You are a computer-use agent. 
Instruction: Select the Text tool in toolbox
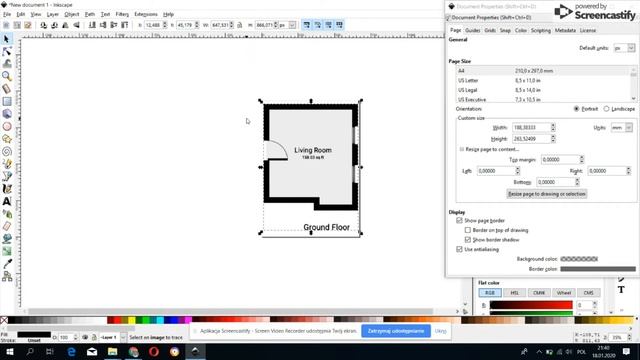(x=7, y=201)
